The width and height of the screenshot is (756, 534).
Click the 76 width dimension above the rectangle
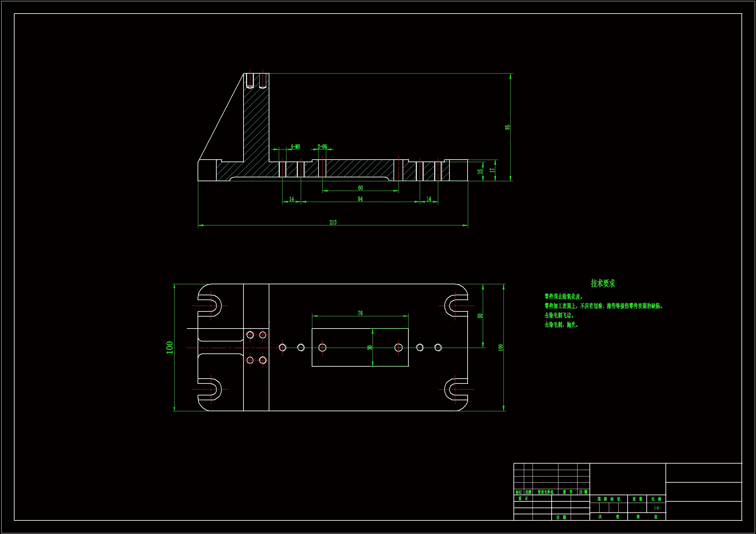coord(360,313)
